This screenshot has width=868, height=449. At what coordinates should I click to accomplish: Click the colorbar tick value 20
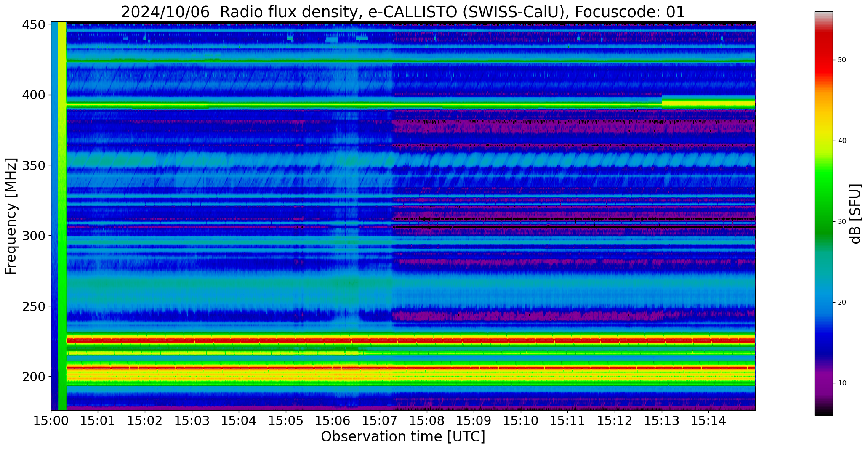tap(842, 303)
